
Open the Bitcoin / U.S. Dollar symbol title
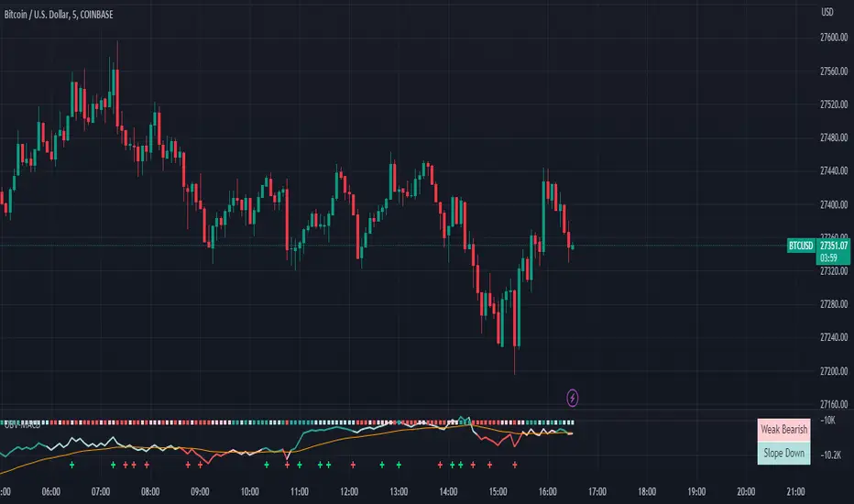tap(59, 15)
